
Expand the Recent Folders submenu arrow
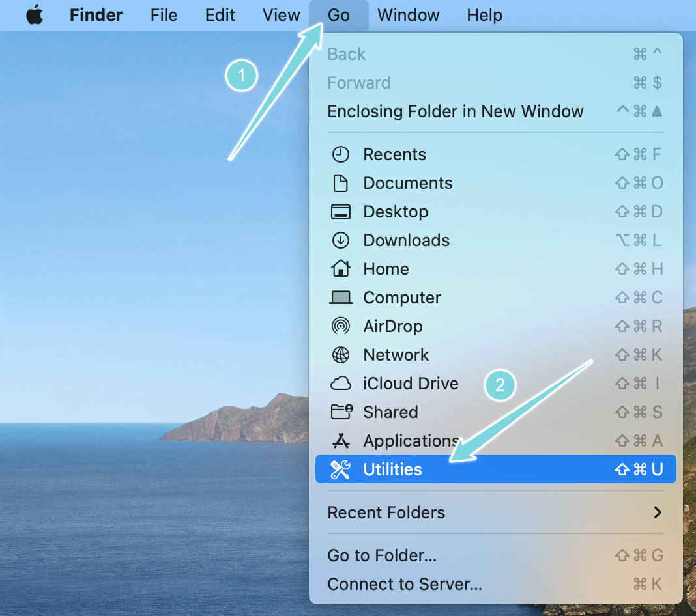658,512
